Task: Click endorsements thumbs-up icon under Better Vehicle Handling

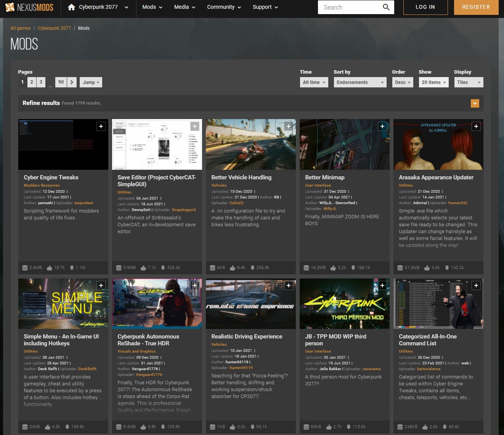Action: [x=232, y=268]
